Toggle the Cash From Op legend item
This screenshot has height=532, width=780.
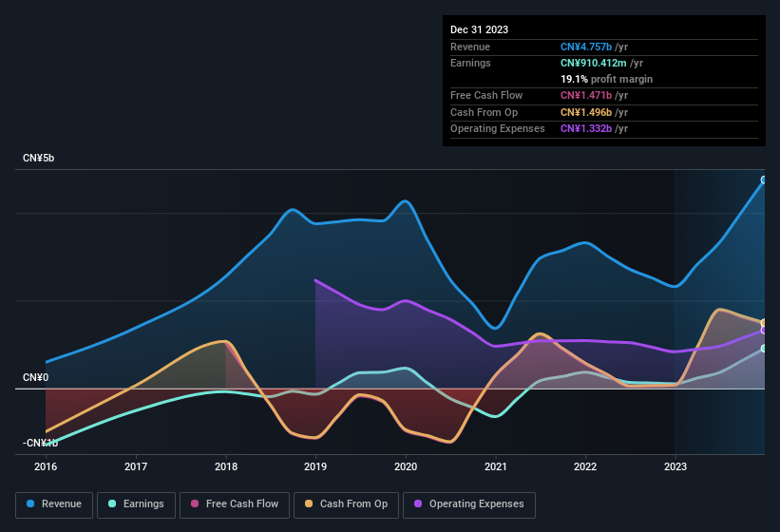click(x=347, y=504)
